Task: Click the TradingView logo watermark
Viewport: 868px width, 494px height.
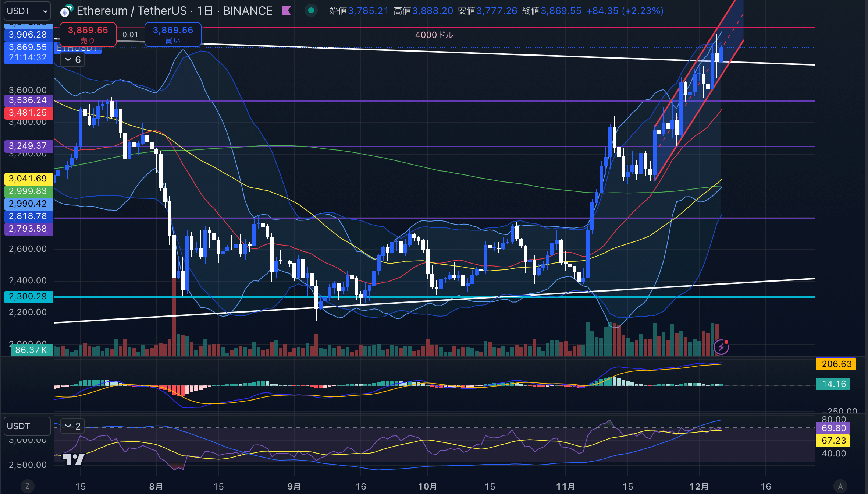Action: click(73, 459)
